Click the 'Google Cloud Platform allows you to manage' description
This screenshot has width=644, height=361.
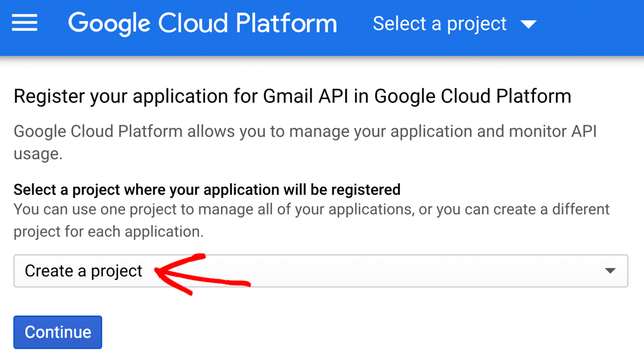[x=305, y=142]
